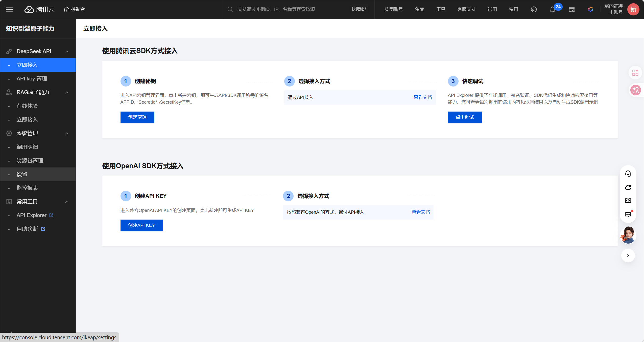Viewport: 644px width, 342px height.
Task: Open 查看文档 for 通过API接入
Action: [x=422, y=97]
